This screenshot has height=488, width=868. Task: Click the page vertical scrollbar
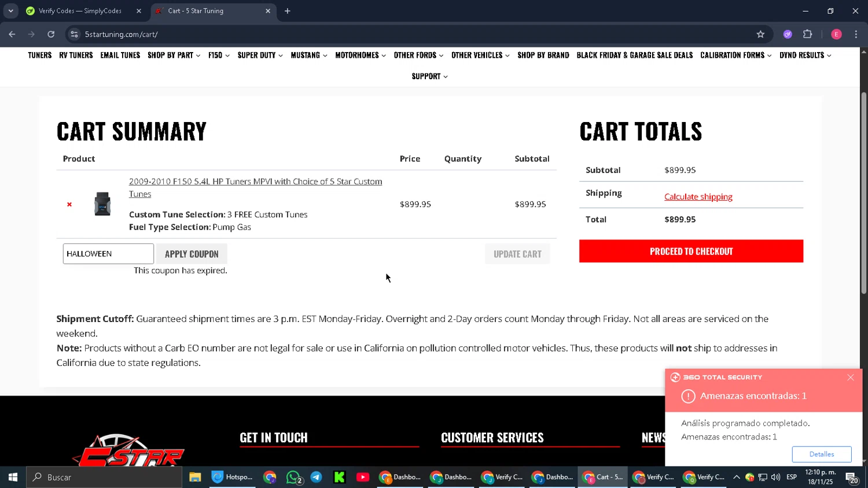click(864, 193)
